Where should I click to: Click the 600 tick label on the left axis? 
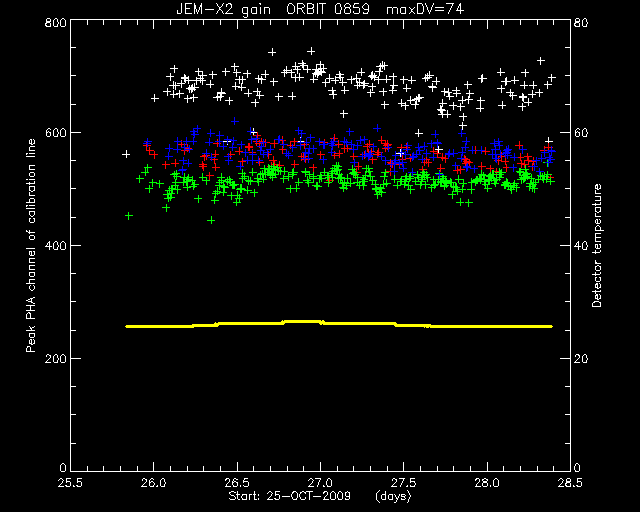pos(55,133)
